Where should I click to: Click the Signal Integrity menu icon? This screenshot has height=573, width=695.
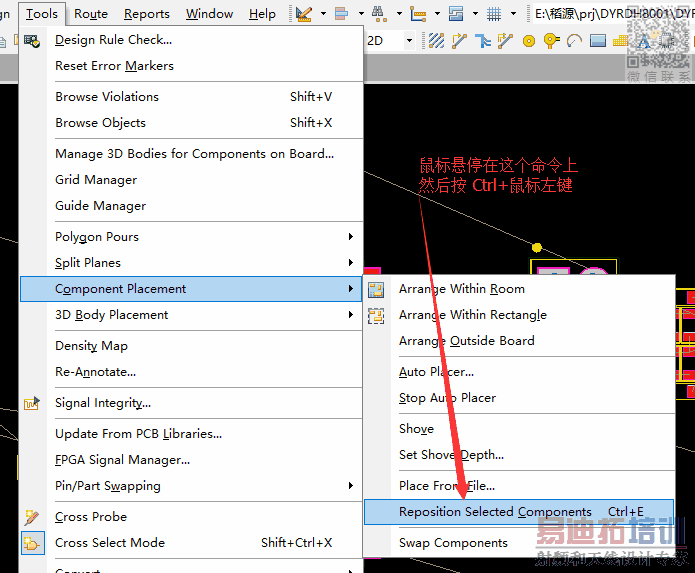point(31,403)
